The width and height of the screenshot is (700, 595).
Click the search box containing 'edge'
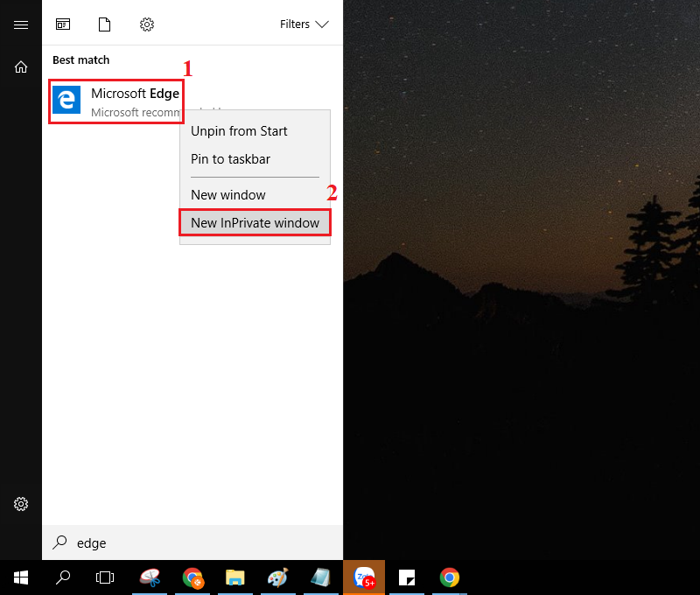point(192,542)
